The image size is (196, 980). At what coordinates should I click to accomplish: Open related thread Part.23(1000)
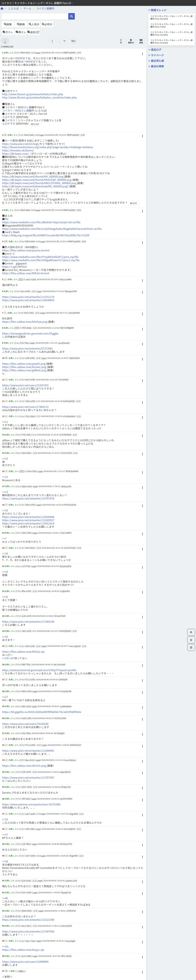171,33
